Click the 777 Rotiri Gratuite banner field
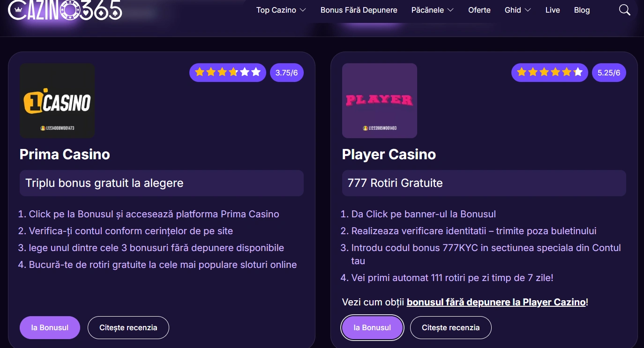The image size is (644, 348). tap(484, 183)
